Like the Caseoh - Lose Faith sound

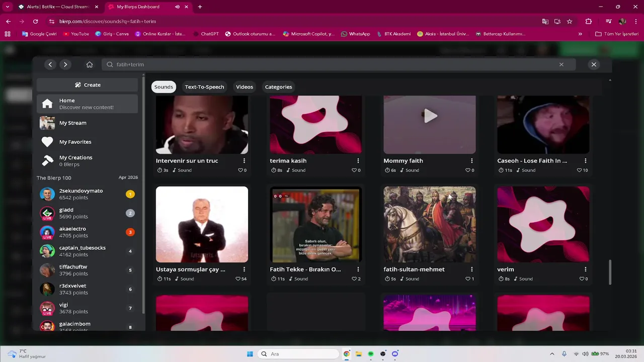[x=579, y=170]
